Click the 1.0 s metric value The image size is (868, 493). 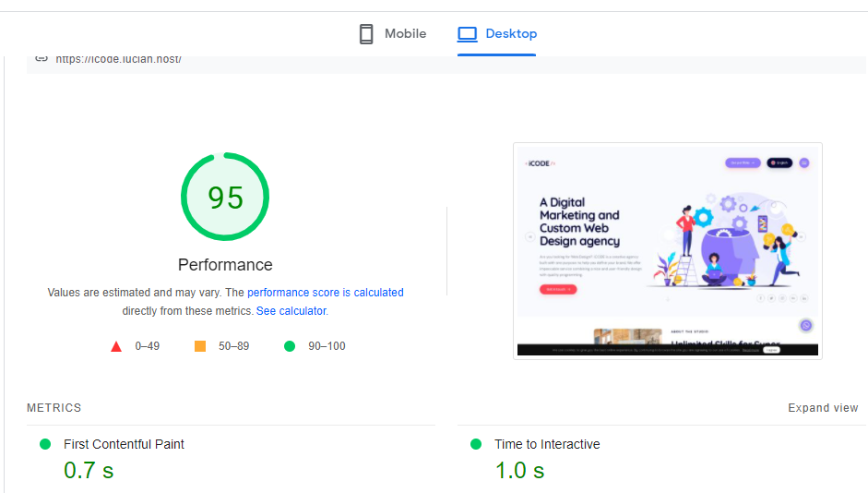point(519,470)
